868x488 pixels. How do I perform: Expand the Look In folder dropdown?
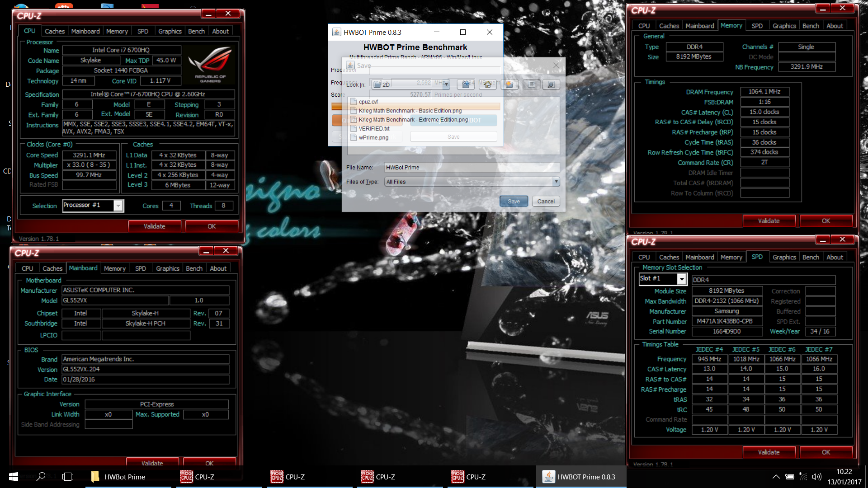(446, 84)
